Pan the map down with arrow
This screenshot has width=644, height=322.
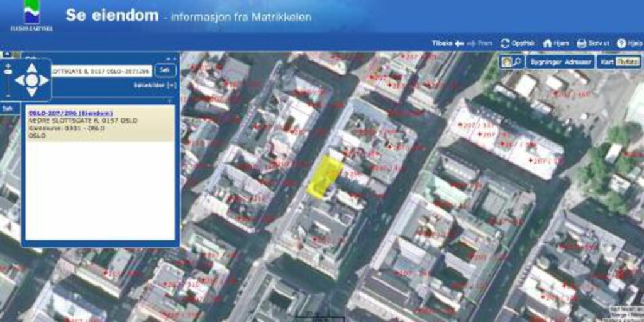point(32,92)
